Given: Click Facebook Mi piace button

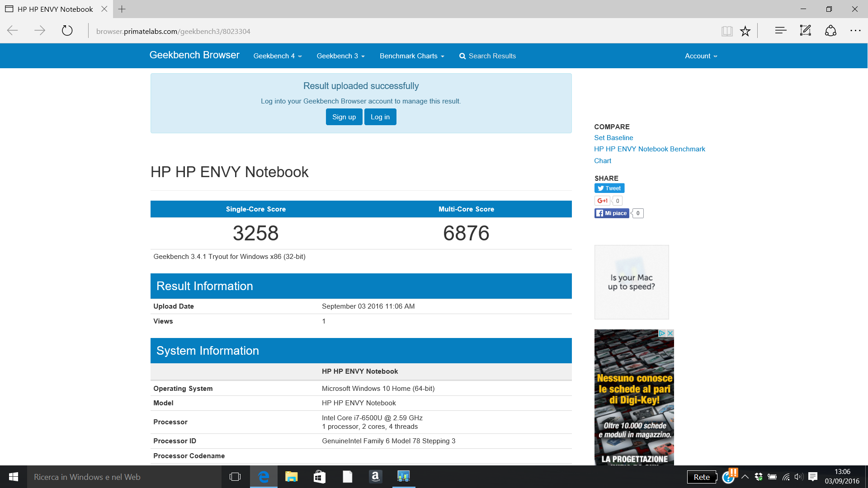Looking at the screenshot, I should 612,213.
